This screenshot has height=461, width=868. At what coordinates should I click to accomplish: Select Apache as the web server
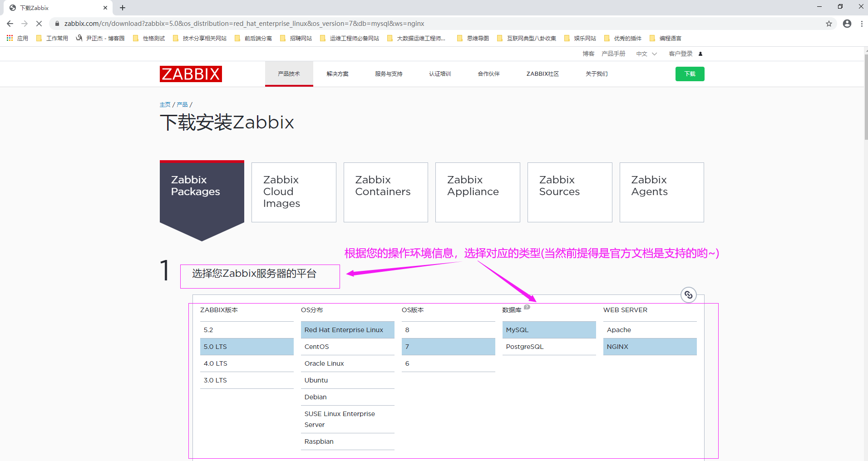pyautogui.click(x=618, y=329)
